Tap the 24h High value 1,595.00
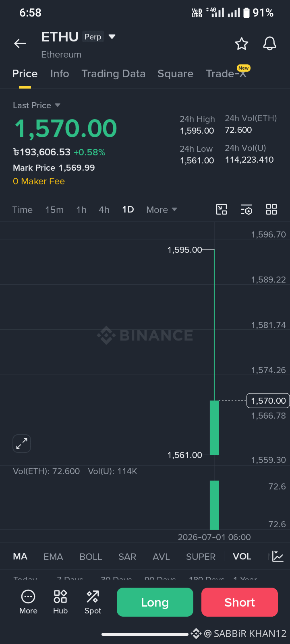Image resolution: width=290 pixels, height=644 pixels. [197, 131]
